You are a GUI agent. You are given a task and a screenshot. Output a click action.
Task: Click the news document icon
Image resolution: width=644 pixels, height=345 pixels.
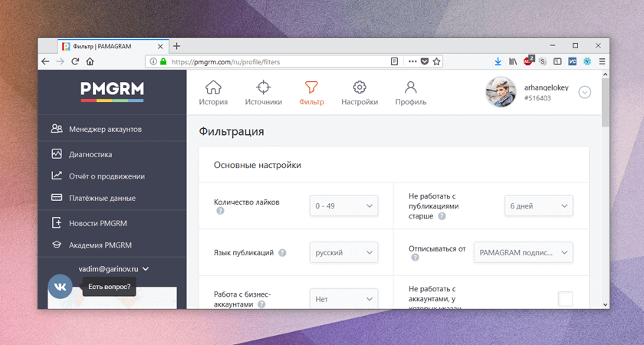[57, 223]
